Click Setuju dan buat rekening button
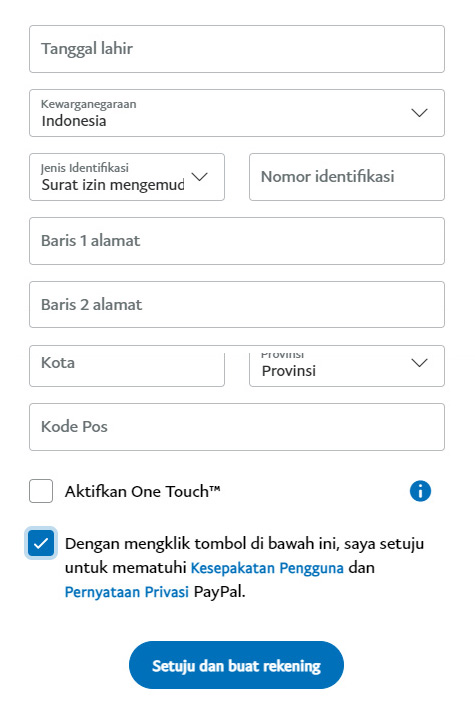The height and width of the screenshot is (720, 475). (236, 665)
